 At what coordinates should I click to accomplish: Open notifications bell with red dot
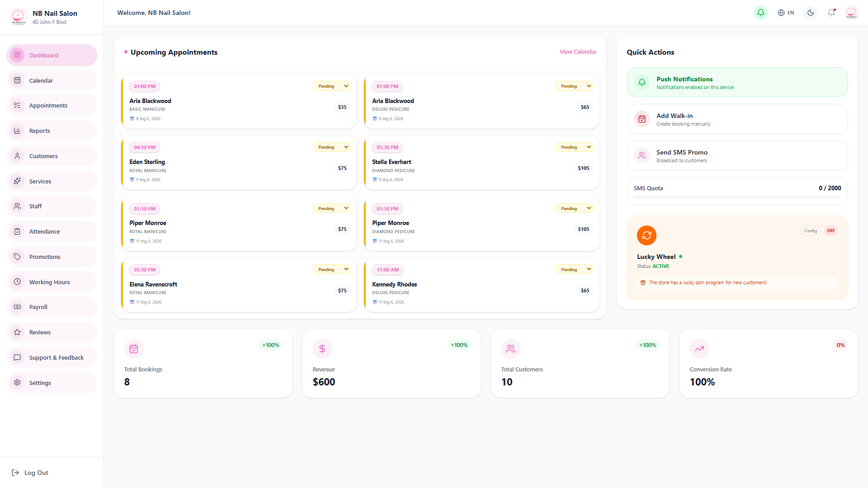coord(831,13)
